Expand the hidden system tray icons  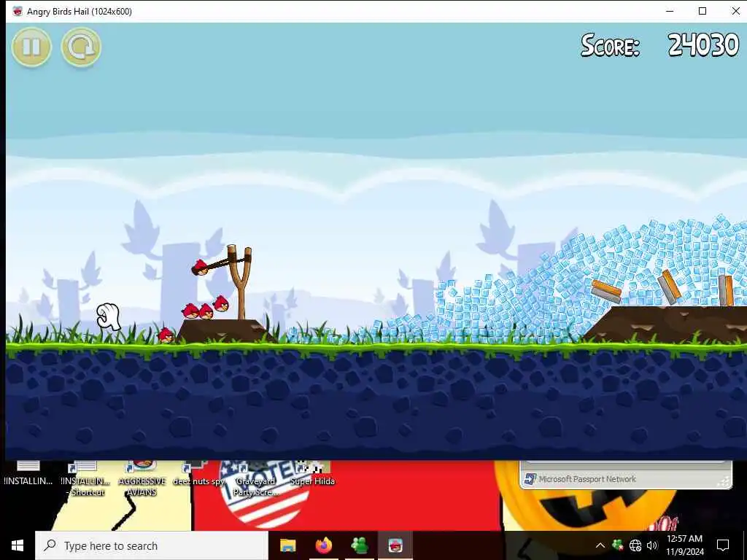click(x=600, y=545)
